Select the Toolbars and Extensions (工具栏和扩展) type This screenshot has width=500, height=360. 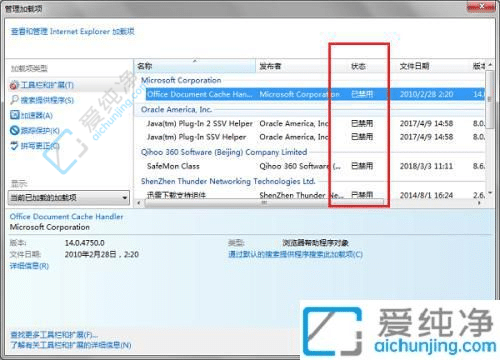pyautogui.click(x=42, y=85)
